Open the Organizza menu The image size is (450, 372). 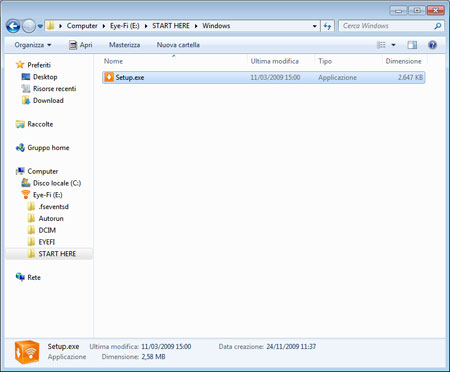[x=33, y=45]
